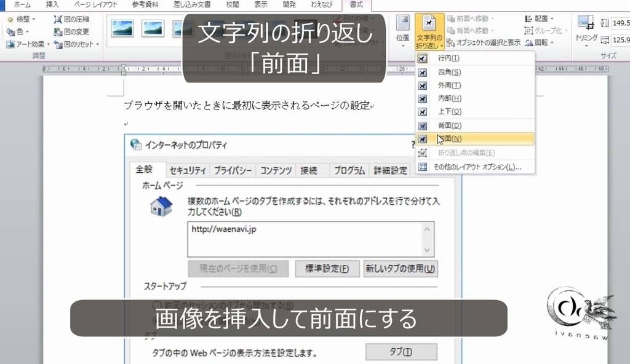The width and height of the screenshot is (630, 364).
Task: Switch to the セキュリティ tab in the dialog
Action: click(x=188, y=170)
